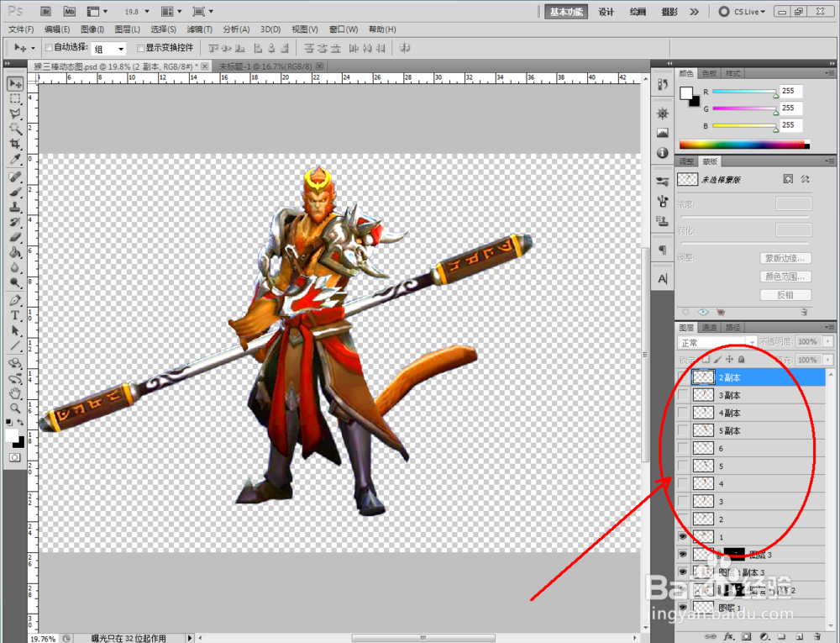This screenshot has width=840, height=643.
Task: Select the Brush tool
Action: [x=15, y=192]
